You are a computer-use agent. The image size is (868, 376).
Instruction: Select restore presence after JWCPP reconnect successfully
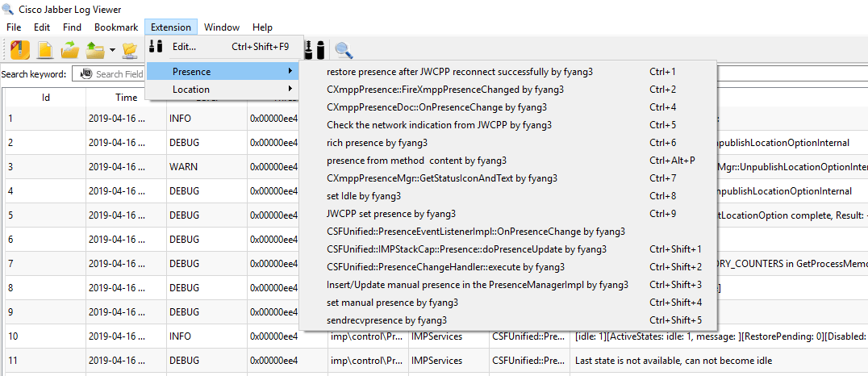[507, 72]
